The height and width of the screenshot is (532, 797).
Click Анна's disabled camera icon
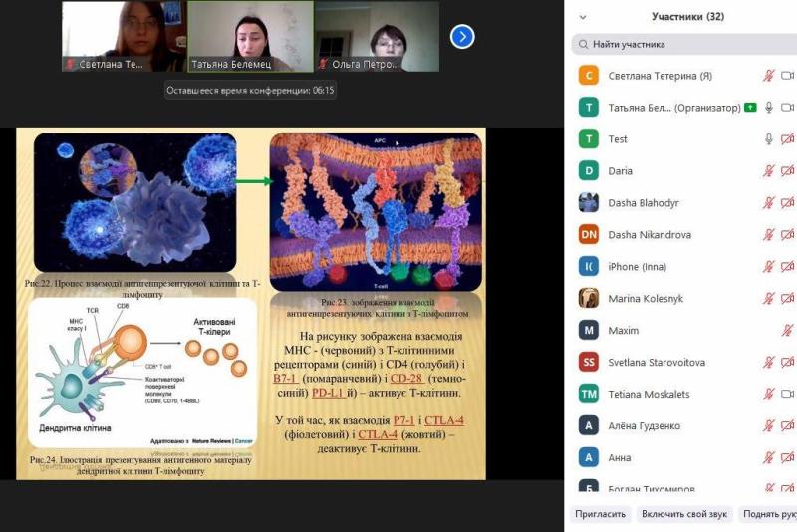[787, 458]
